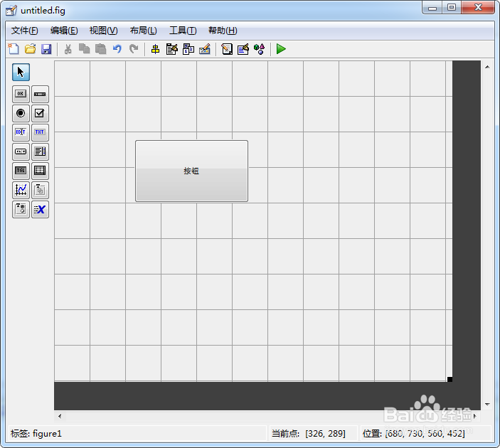Click the untitled.fig title text
500x448 pixels.
tap(43, 11)
